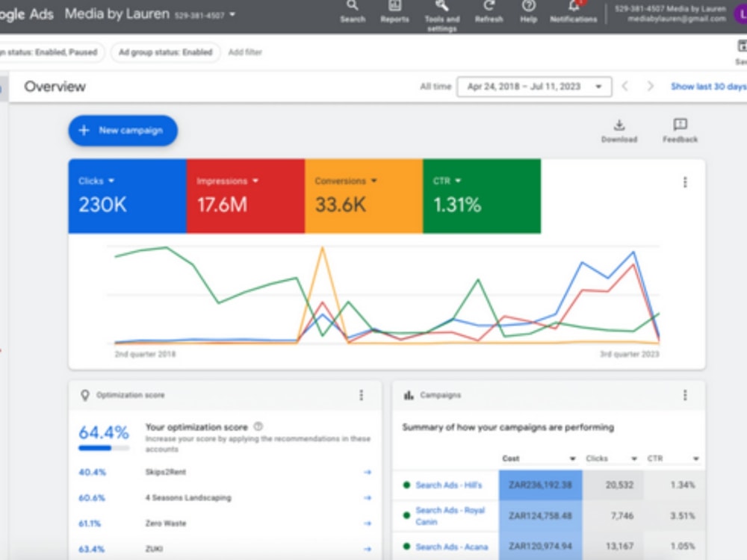Open the Search tool in the header
The width and height of the screenshot is (747, 560).
tap(353, 11)
